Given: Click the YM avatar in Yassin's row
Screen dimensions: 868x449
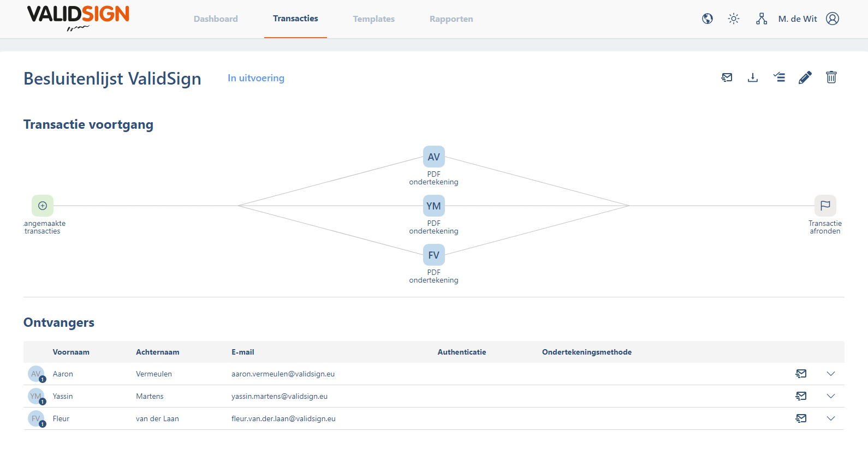Looking at the screenshot, I should tap(36, 396).
